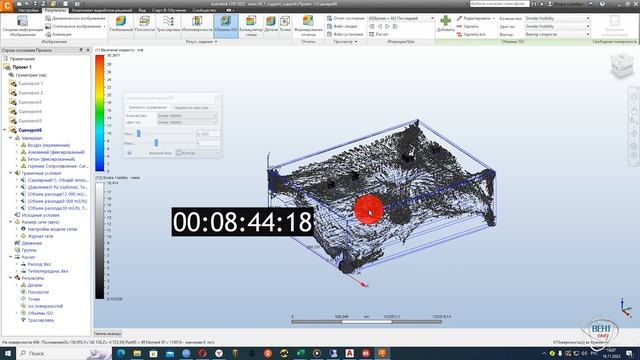Go to the first iteration step

coord(371,26)
